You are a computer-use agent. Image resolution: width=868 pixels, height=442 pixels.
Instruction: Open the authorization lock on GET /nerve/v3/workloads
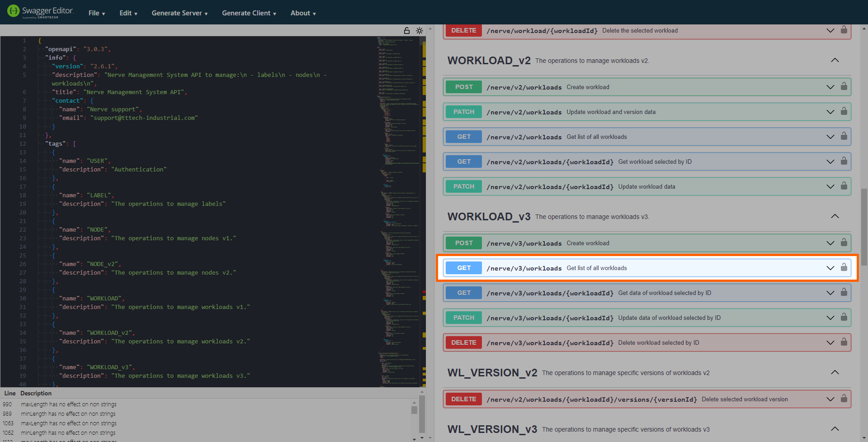844,267
